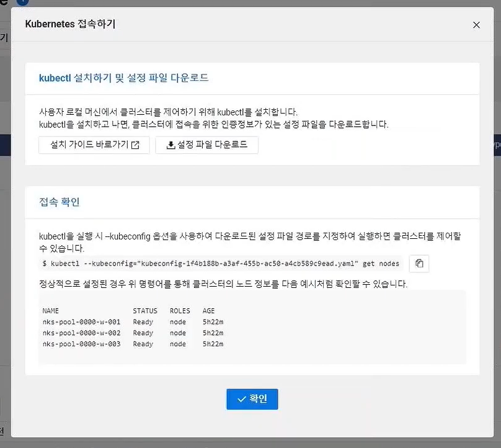Image resolution: width=501 pixels, height=448 pixels.
Task: Click Ready status for nks-pool-0000-w-001
Action: pos(143,322)
